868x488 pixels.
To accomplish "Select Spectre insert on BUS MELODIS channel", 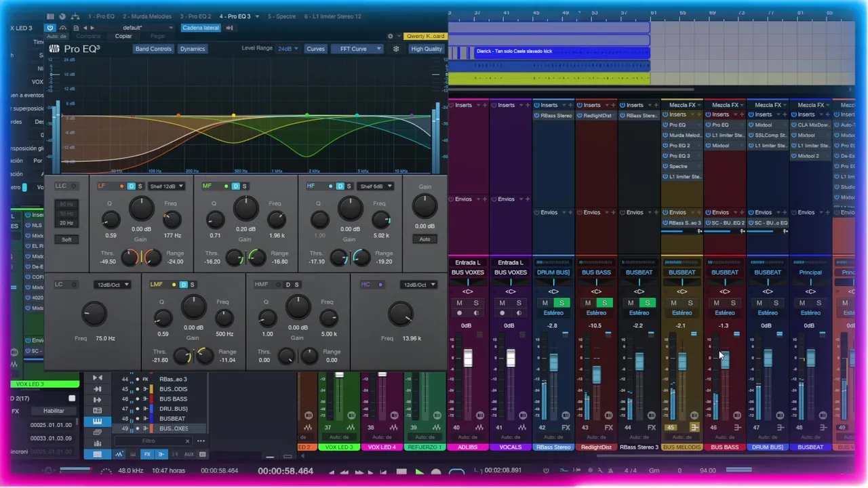I will pyautogui.click(x=682, y=166).
